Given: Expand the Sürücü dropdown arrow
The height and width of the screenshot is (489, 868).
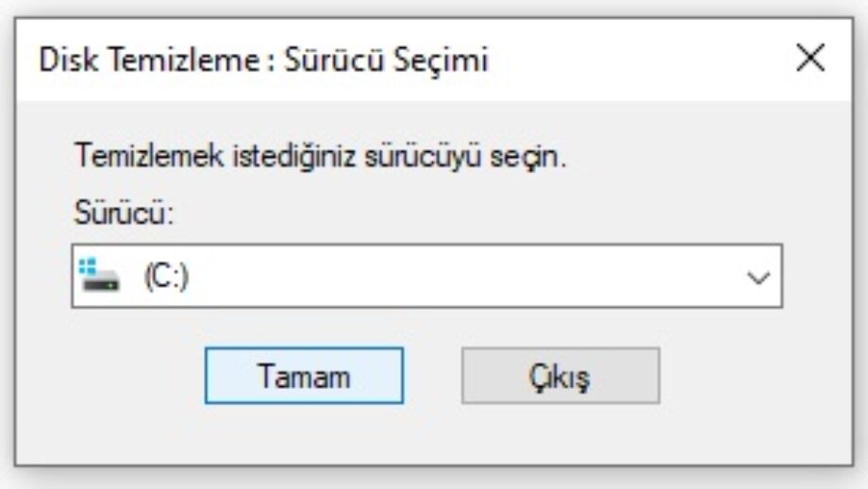Looking at the screenshot, I should pyautogui.click(x=758, y=278).
